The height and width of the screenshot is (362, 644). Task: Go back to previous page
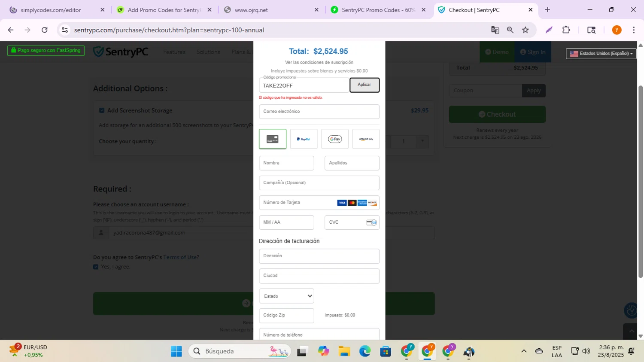(11, 30)
